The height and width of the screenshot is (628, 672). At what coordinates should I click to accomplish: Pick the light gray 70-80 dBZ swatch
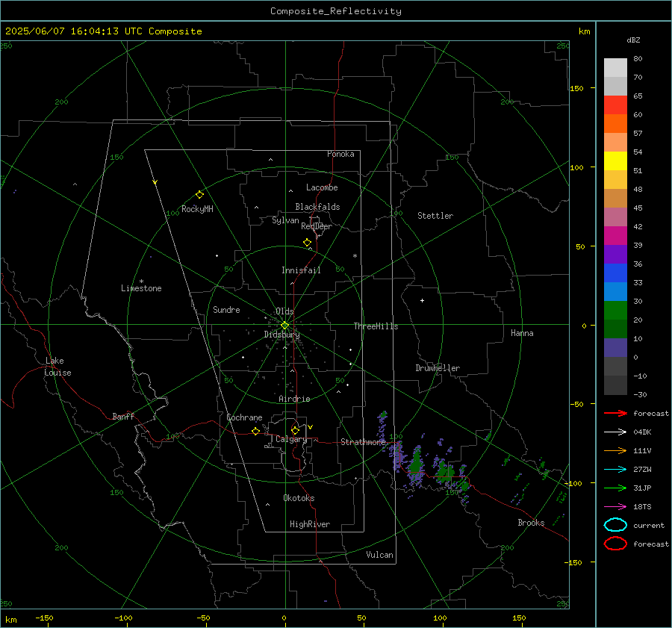(615, 68)
